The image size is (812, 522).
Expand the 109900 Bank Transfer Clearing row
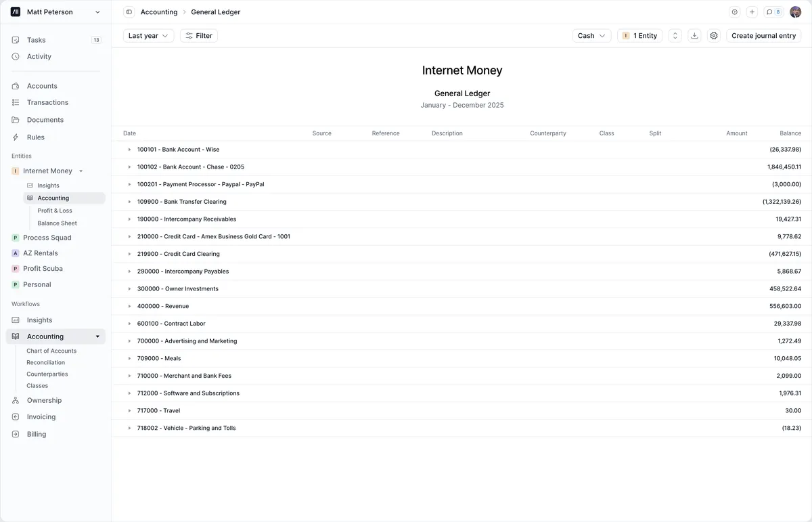coord(129,202)
